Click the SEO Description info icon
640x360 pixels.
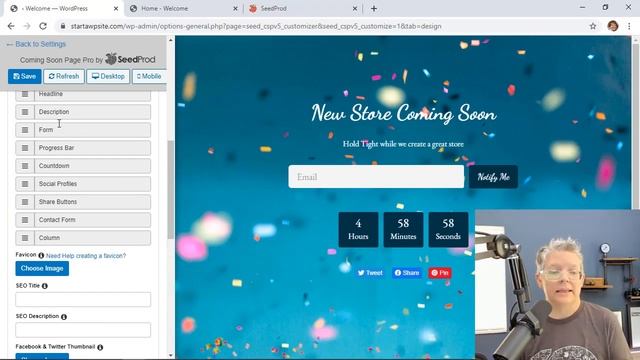64,317
